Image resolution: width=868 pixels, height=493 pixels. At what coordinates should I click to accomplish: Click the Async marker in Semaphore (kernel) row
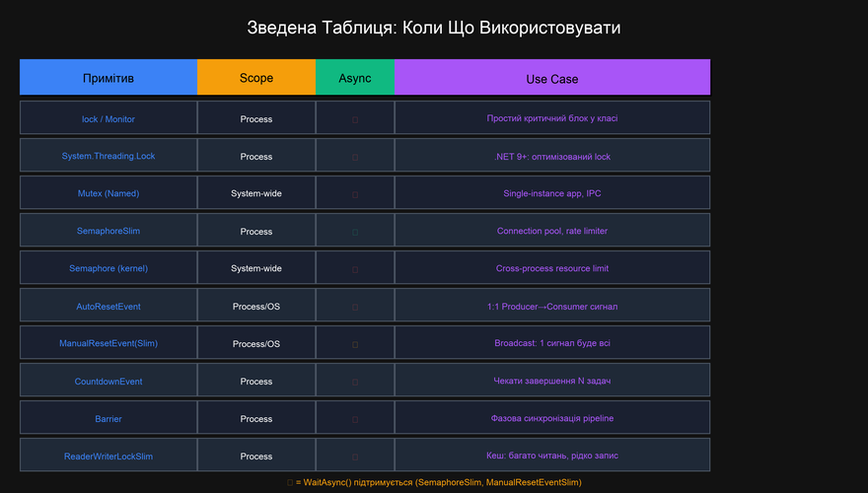(355, 269)
